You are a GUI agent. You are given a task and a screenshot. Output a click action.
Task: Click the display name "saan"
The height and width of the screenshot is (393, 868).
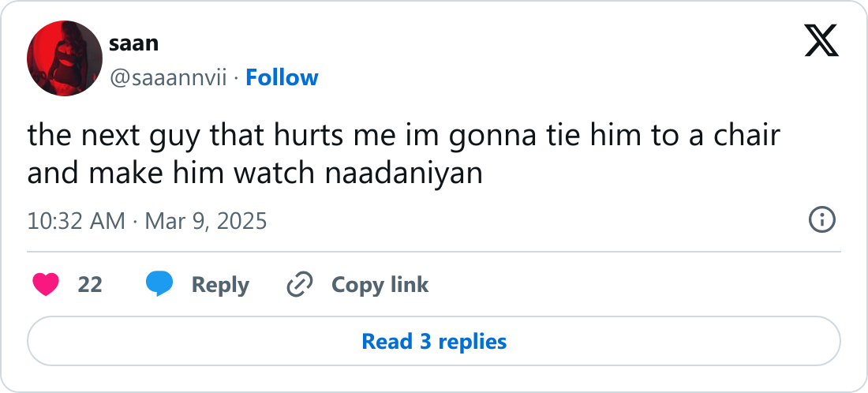[133, 43]
